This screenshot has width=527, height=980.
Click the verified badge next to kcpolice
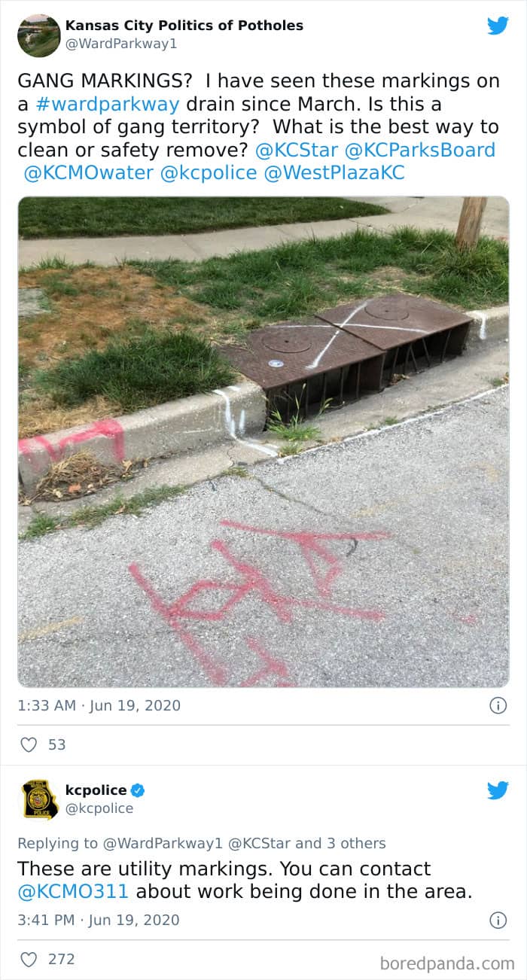[138, 790]
